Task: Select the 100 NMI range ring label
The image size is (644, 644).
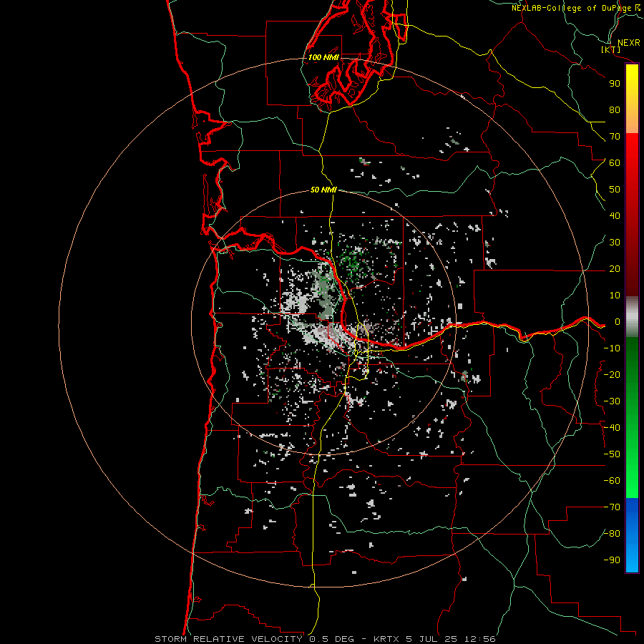Action: pyautogui.click(x=323, y=57)
